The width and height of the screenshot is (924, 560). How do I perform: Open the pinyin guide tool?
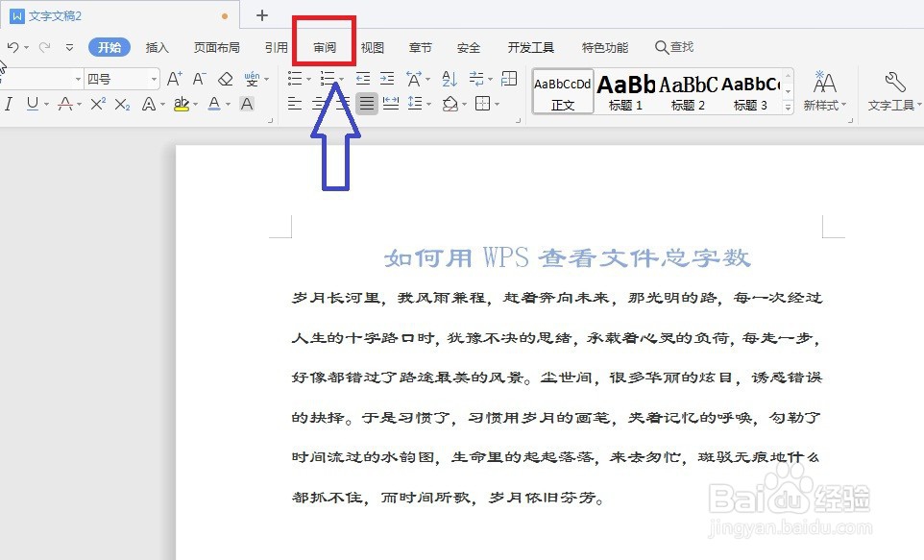point(252,78)
